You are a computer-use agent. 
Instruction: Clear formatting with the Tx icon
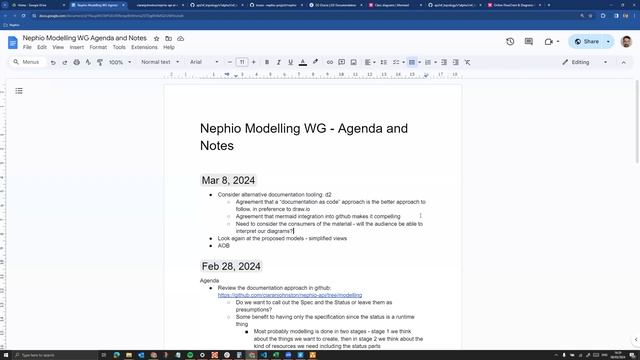coord(467,62)
